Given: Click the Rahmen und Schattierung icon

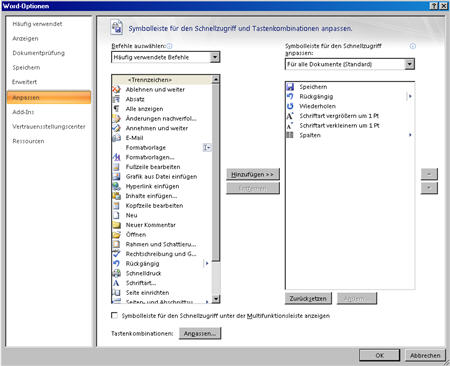Looking at the screenshot, I should pyautogui.click(x=116, y=244).
